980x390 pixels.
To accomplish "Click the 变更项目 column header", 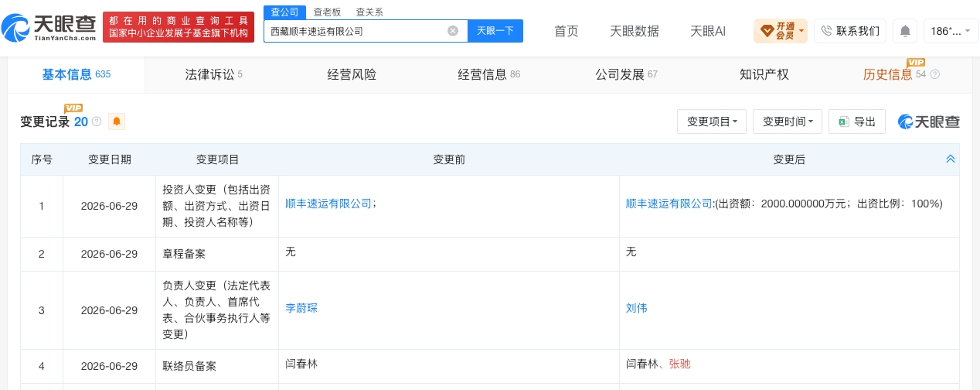I will tap(217, 159).
